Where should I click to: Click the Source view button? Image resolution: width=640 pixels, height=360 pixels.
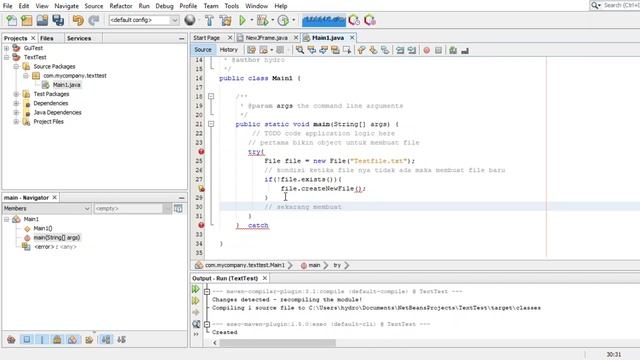(x=203, y=50)
